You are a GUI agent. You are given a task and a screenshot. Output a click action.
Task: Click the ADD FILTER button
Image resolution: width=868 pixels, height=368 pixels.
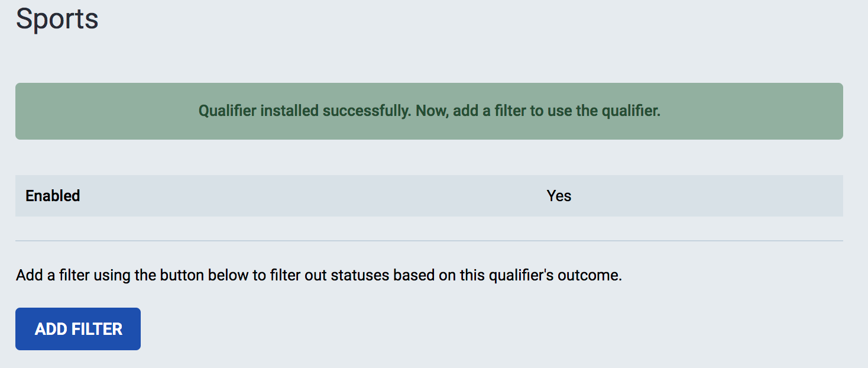coord(78,329)
